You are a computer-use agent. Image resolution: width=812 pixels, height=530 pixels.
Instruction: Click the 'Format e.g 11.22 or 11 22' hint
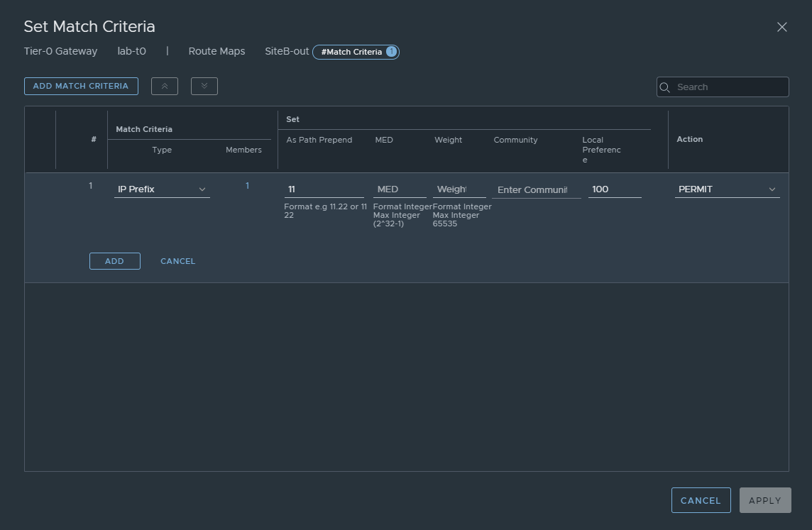[x=325, y=211]
